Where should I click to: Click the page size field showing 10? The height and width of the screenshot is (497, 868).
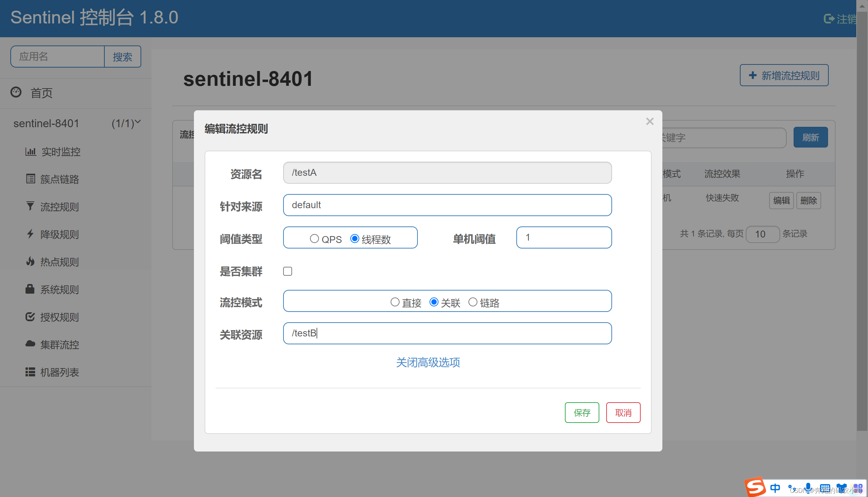[763, 234]
